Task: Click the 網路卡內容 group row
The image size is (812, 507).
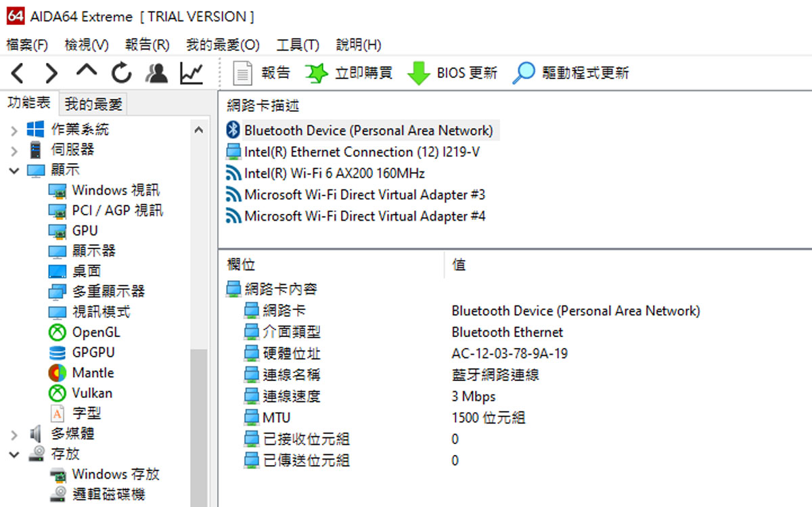Action: (271, 290)
